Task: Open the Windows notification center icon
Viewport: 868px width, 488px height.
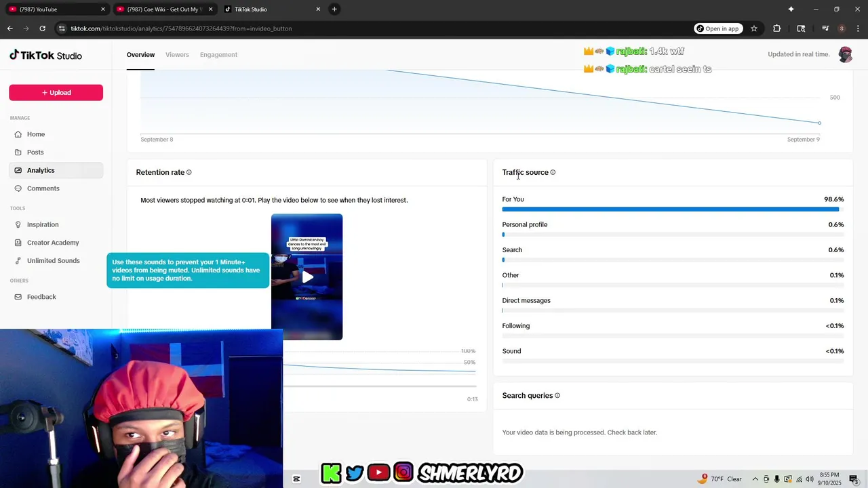Action: click(x=854, y=479)
